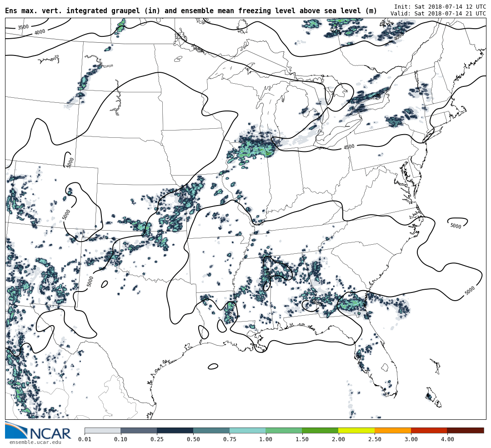The image size is (491, 448).
Task: Click the map title about integrated graupel
Action: coord(191,11)
